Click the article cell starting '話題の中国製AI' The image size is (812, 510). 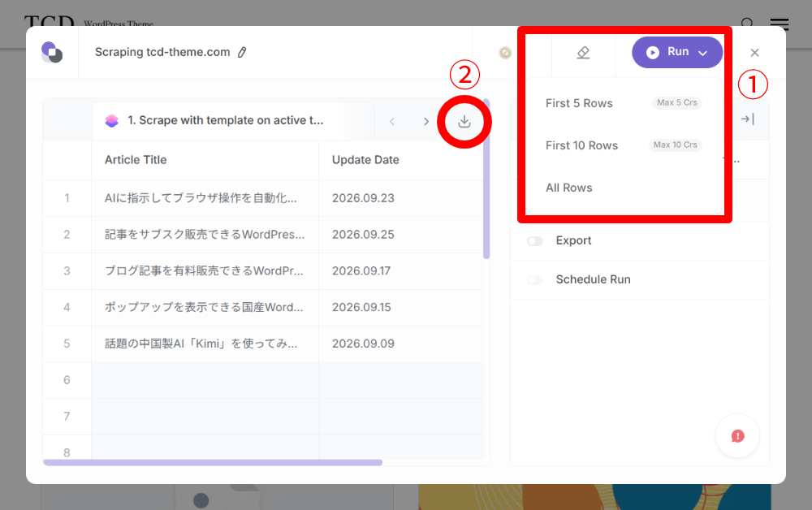pyautogui.click(x=205, y=344)
